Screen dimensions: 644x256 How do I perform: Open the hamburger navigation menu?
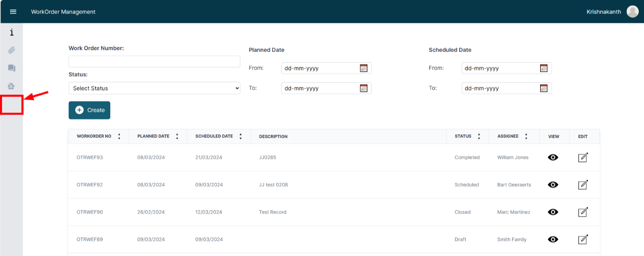click(x=13, y=12)
